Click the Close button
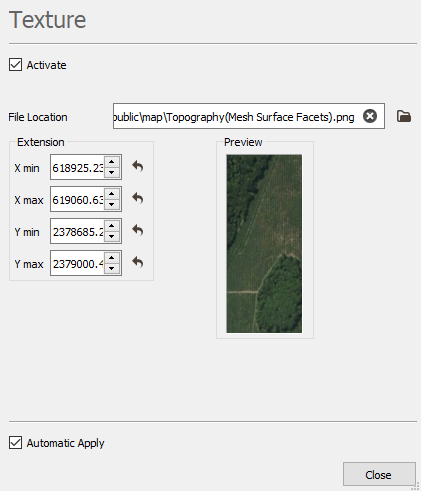 [x=379, y=474]
